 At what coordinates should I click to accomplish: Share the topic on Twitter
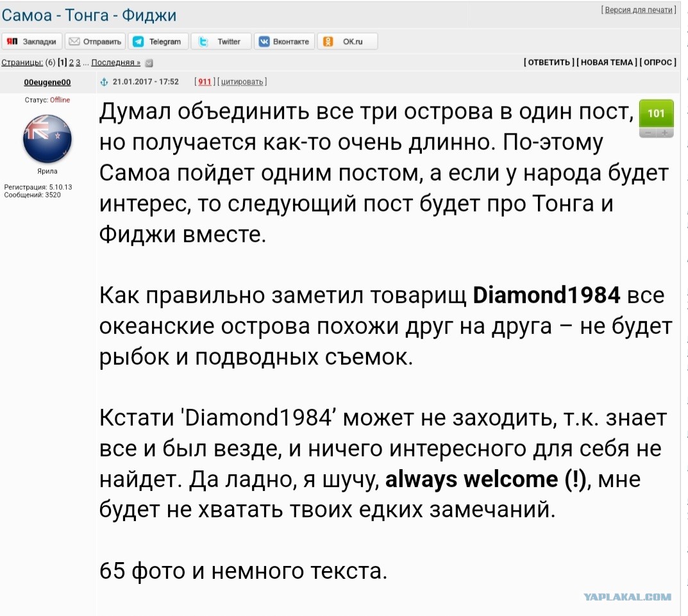coord(221,41)
